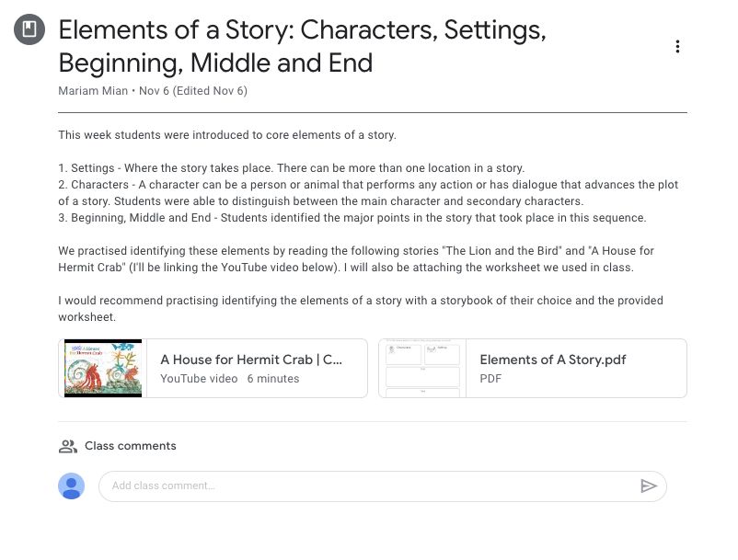
Task: Click the "PDF" file type label
Action: pyautogui.click(x=491, y=379)
